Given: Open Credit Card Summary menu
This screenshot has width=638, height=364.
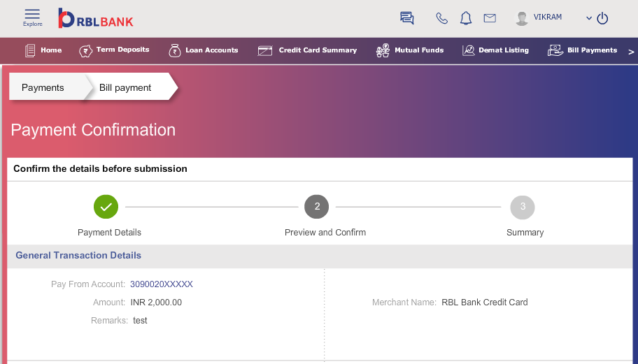Looking at the screenshot, I should tap(307, 50).
